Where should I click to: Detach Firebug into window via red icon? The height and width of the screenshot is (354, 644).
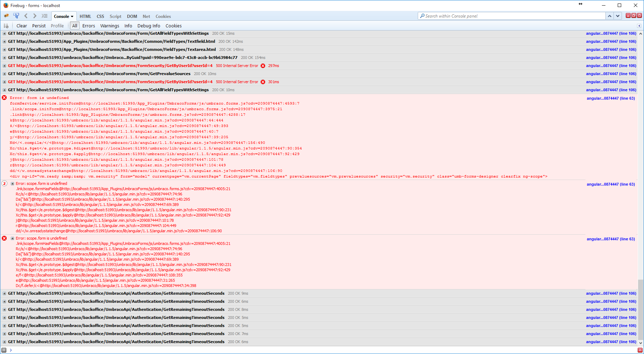(634, 15)
